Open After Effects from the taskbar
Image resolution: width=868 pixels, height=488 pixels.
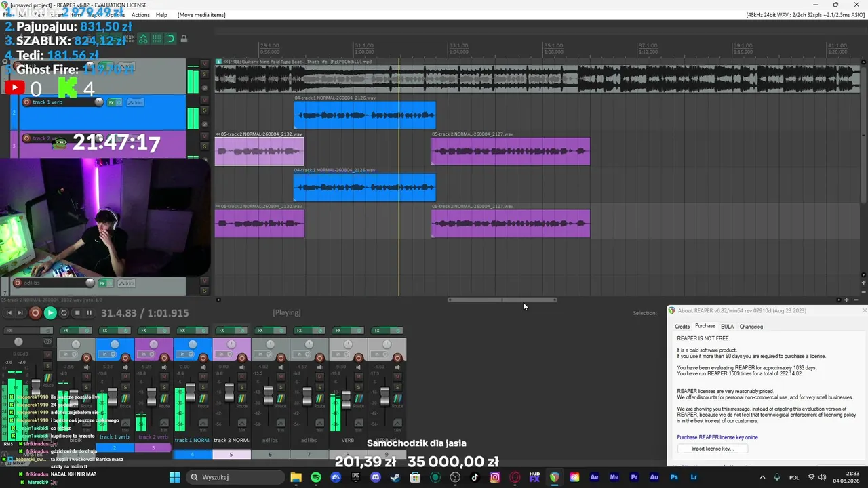pos(595,477)
